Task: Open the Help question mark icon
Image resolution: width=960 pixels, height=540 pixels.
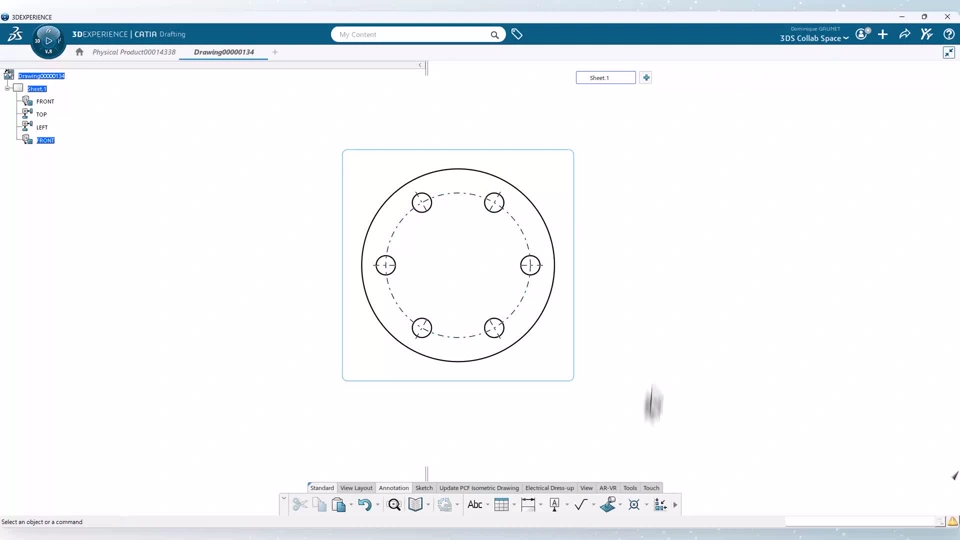Action: [948, 34]
